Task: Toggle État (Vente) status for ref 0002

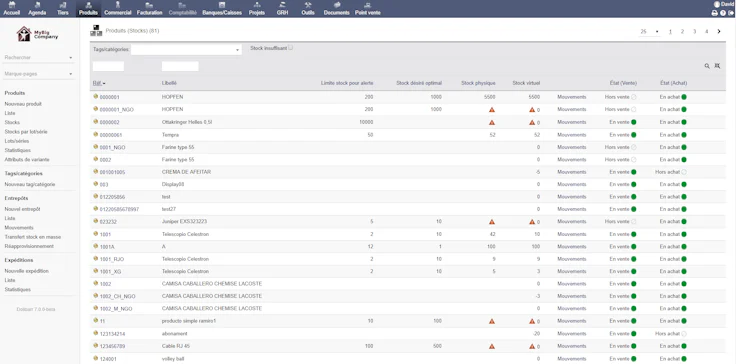Action: point(634,160)
